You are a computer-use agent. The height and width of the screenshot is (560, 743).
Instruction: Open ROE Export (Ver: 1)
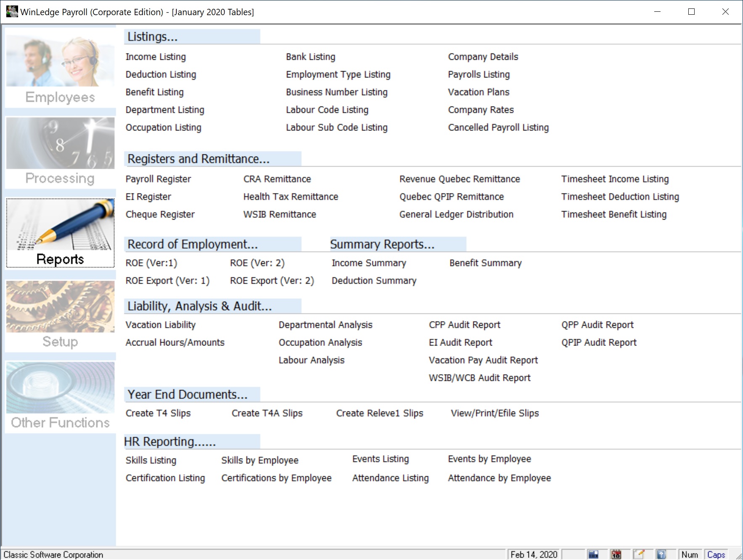(167, 281)
